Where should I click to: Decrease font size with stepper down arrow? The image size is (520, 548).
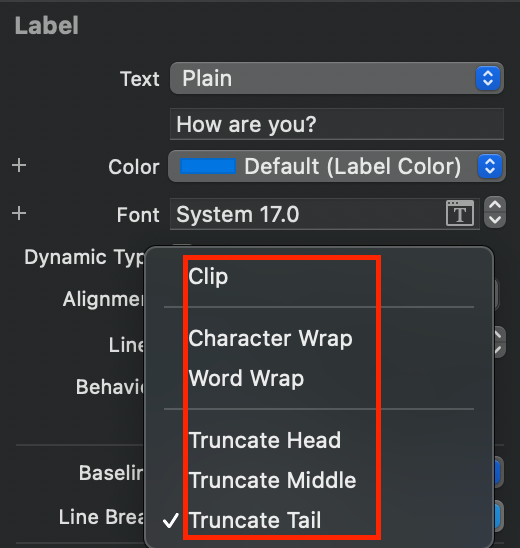[495, 220]
